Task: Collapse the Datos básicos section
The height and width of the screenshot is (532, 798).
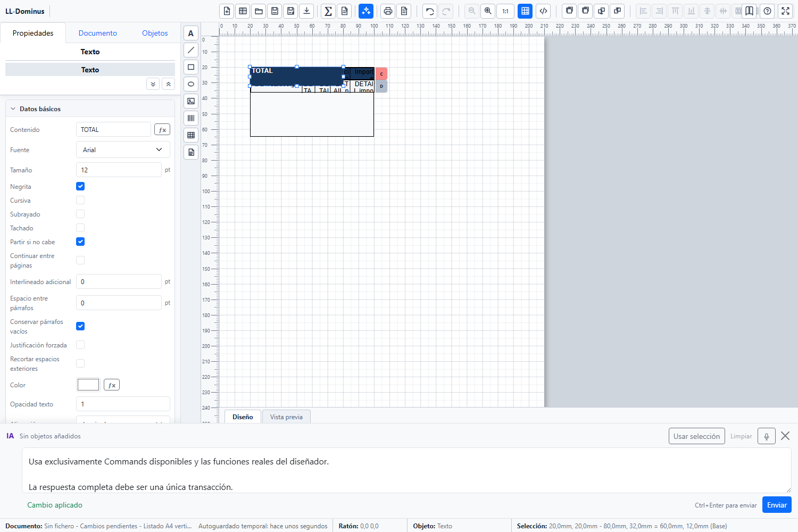Action: click(90, 109)
